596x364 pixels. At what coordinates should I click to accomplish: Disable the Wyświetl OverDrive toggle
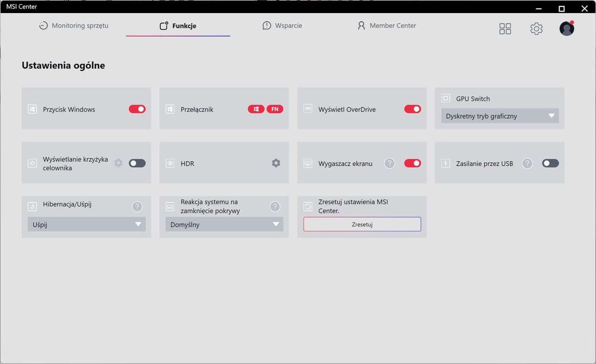pyautogui.click(x=413, y=109)
